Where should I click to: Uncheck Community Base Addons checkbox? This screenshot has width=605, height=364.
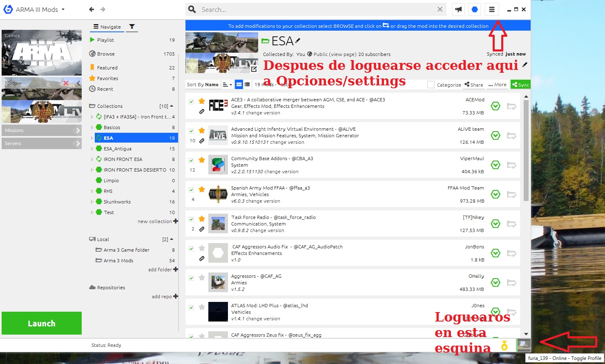pyautogui.click(x=191, y=160)
